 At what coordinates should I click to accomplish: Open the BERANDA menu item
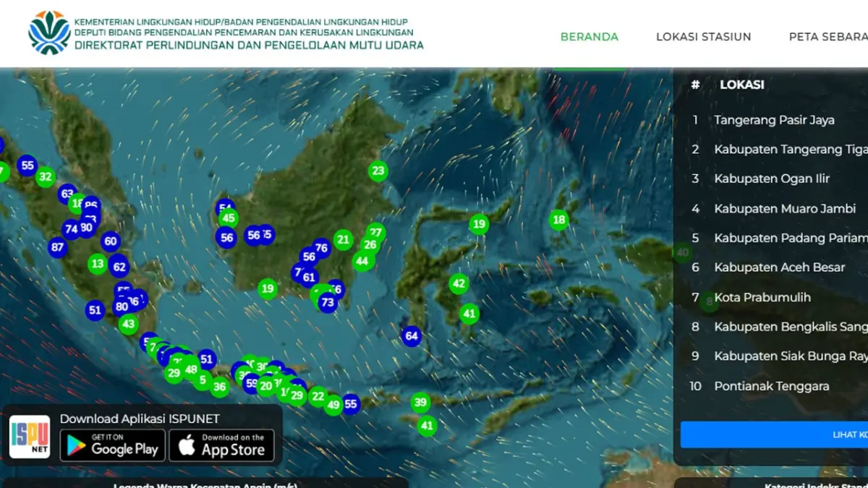(590, 37)
